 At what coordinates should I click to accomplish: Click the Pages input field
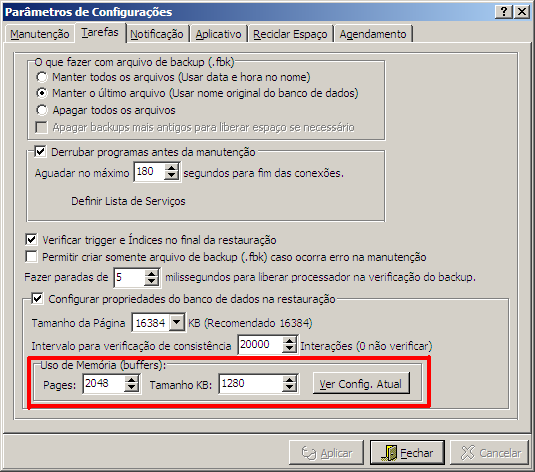[104, 384]
